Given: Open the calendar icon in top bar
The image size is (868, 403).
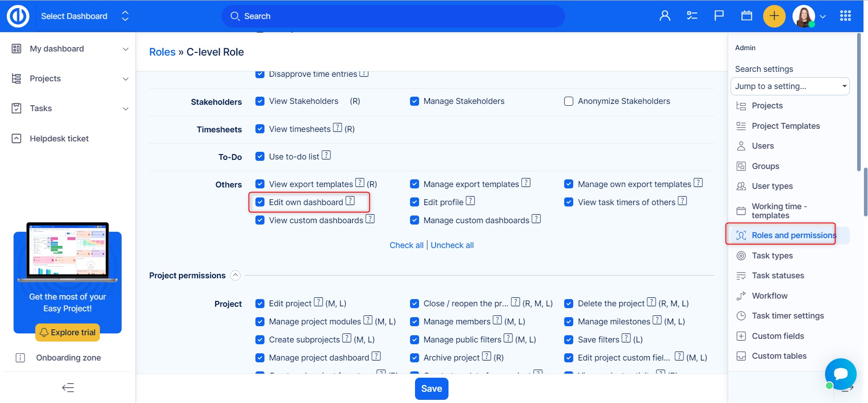Looking at the screenshot, I should 746,16.
